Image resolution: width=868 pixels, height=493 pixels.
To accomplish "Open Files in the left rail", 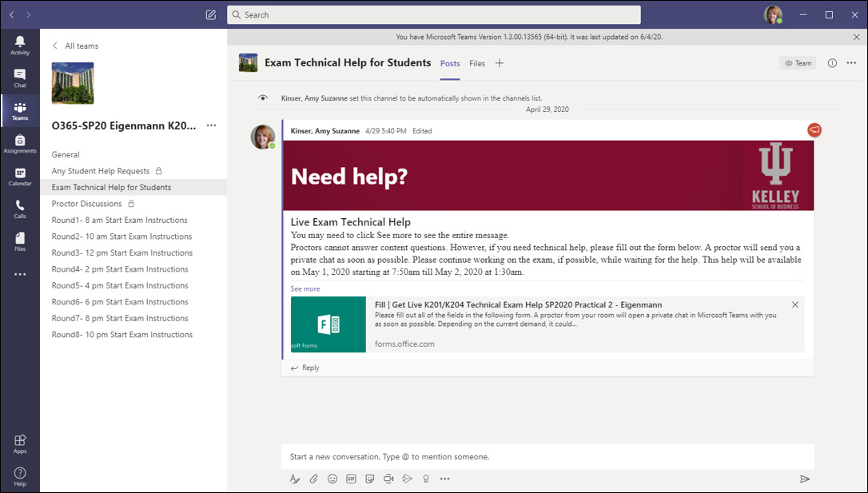I will (x=20, y=241).
